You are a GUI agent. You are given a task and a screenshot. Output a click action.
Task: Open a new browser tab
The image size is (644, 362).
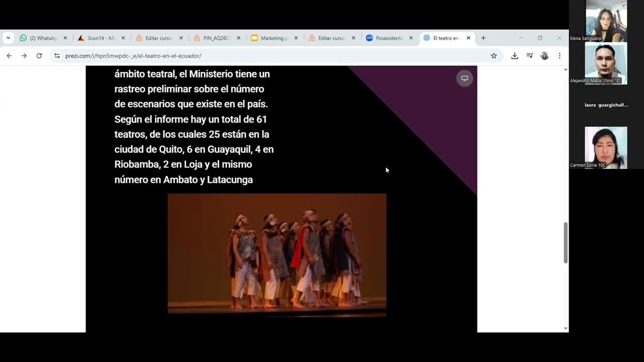[484, 38]
